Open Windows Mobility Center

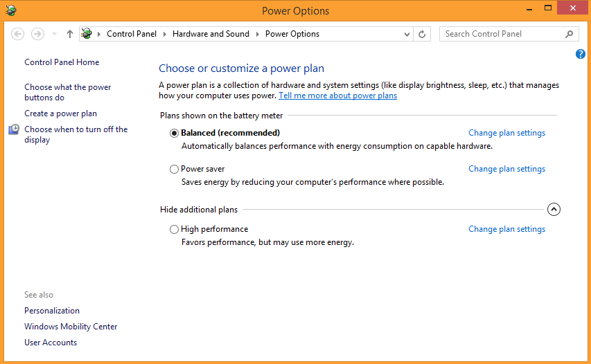click(x=71, y=327)
